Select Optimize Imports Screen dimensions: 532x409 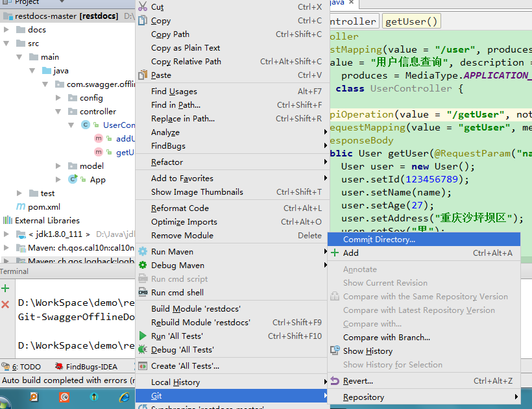click(x=232, y=221)
